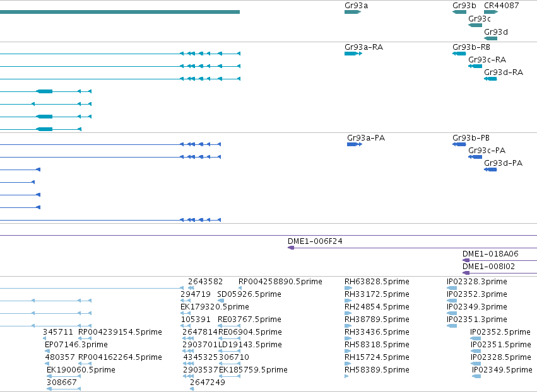Open the Gr93c-RA transcript label
The width and height of the screenshot is (537, 392).
[x=487, y=59]
